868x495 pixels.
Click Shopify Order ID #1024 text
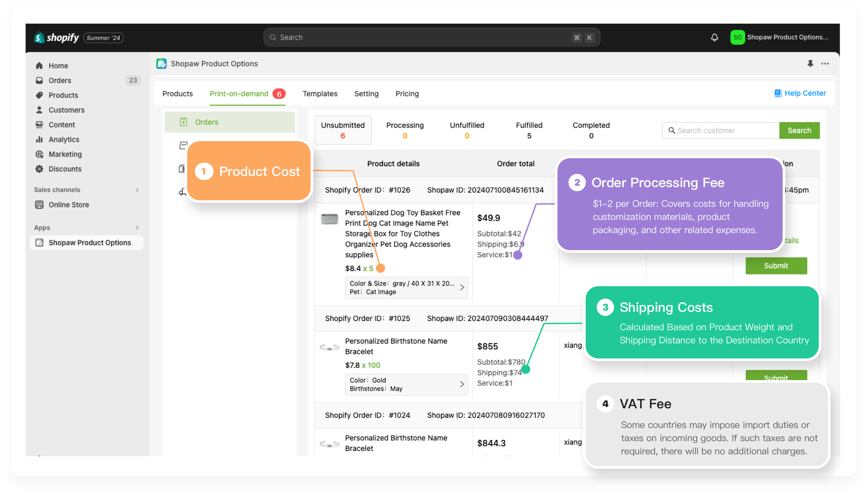367,415
